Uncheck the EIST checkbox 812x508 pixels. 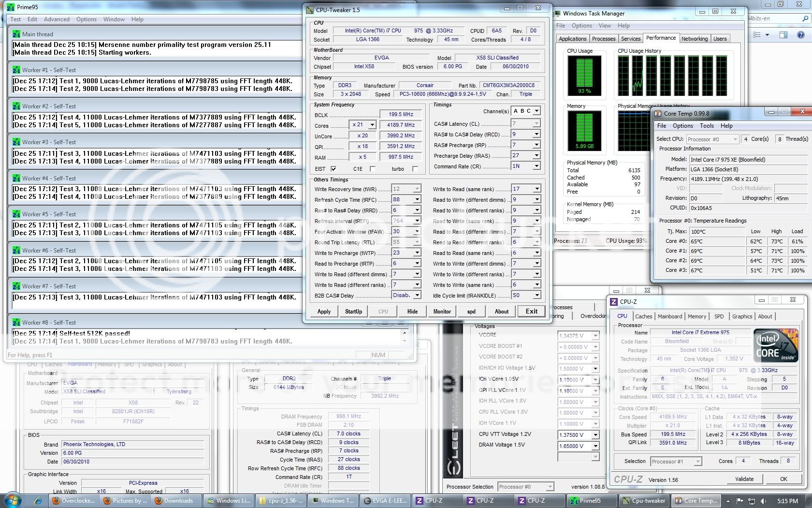[x=333, y=169]
